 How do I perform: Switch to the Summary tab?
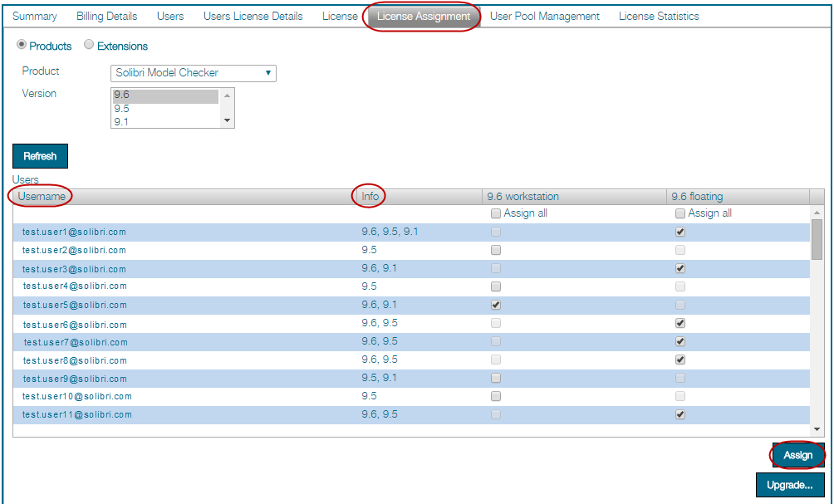(x=35, y=16)
